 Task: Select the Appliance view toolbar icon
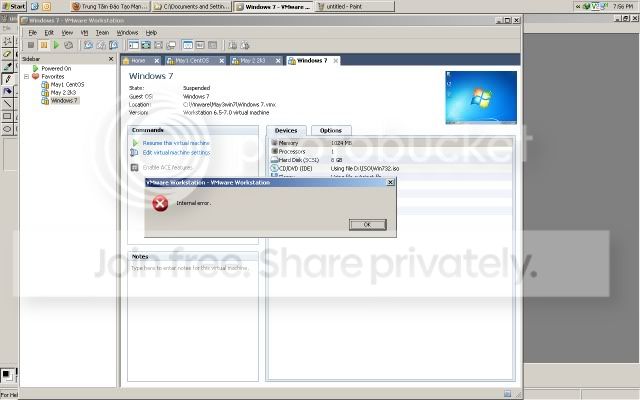(200, 45)
